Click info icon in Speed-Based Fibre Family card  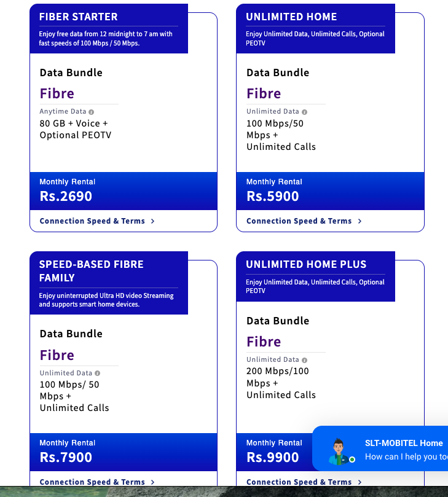[97, 373]
